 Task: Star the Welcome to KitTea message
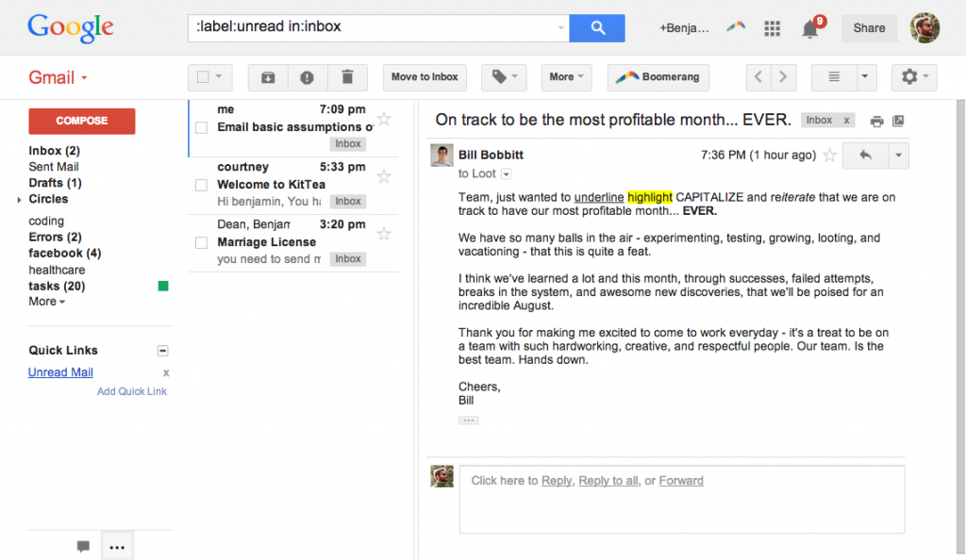pos(384,176)
